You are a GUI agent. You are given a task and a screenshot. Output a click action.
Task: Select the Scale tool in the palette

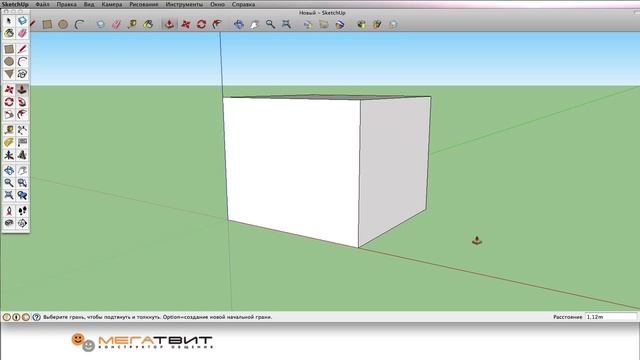pyautogui.click(x=9, y=114)
